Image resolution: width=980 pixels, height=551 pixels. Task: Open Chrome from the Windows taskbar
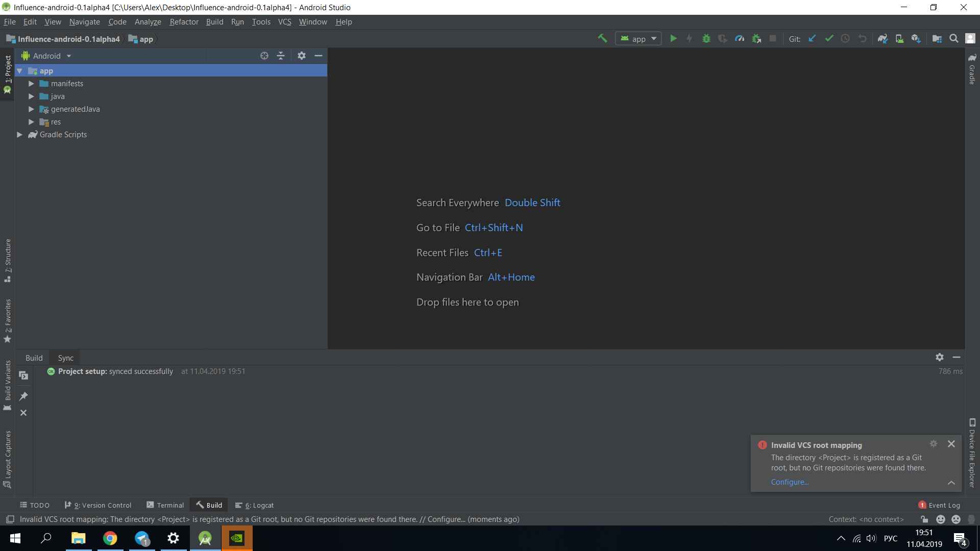coord(110,538)
